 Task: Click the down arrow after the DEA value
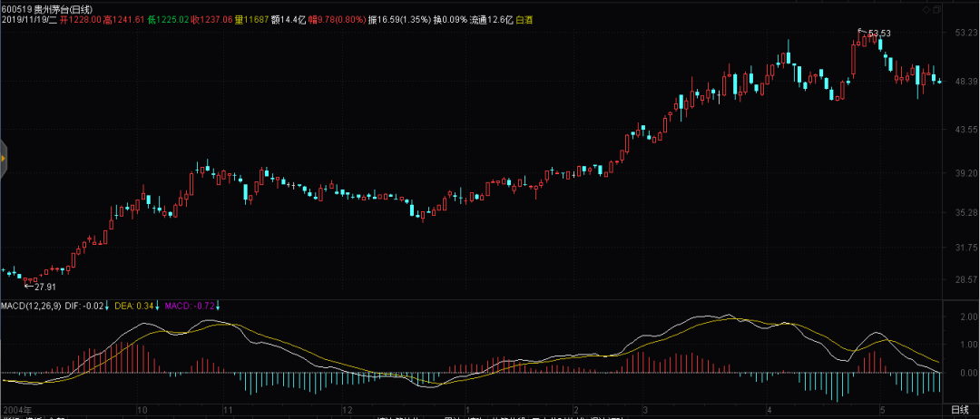[157, 306]
